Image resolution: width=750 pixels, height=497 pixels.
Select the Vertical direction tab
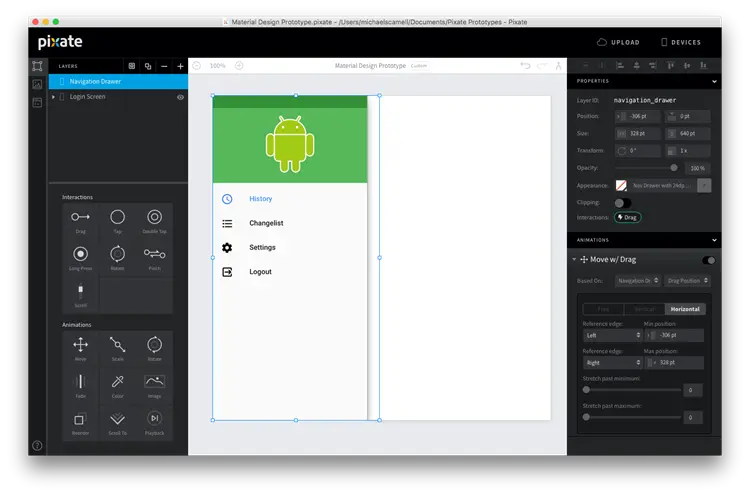tap(644, 309)
